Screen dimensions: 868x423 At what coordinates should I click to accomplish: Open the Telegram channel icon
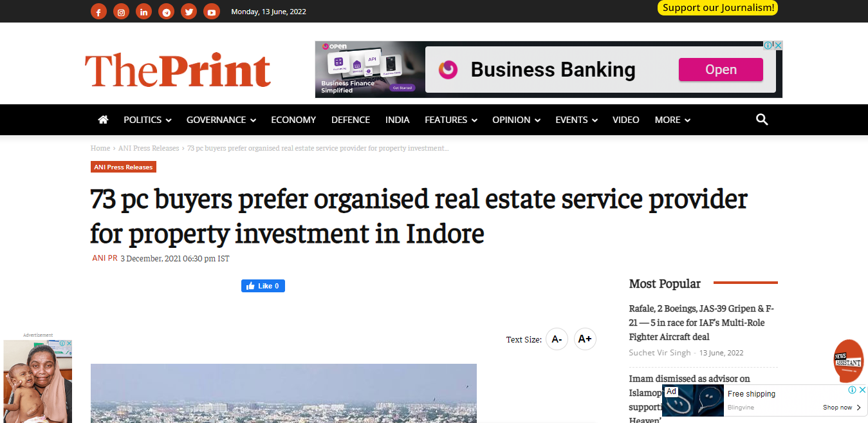coord(166,12)
